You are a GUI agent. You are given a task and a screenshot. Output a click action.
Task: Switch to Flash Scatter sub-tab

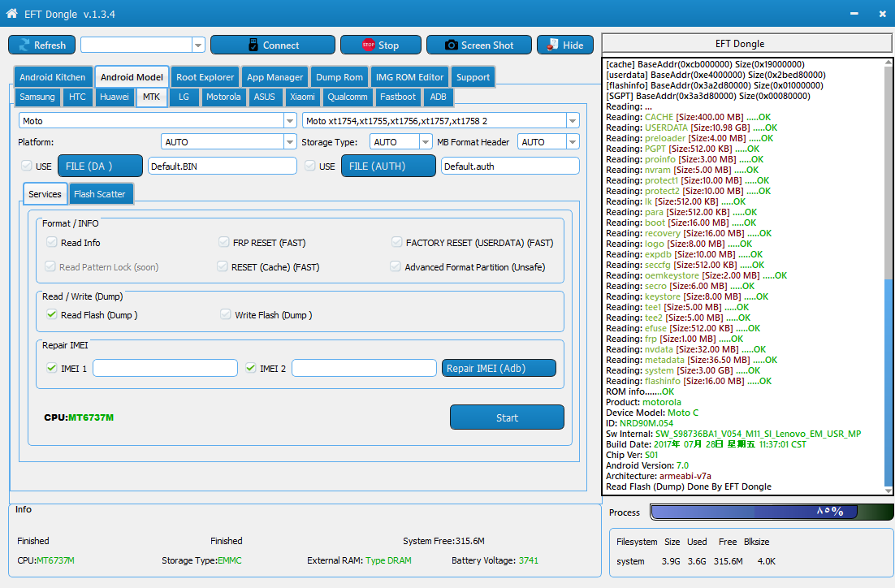[99, 194]
